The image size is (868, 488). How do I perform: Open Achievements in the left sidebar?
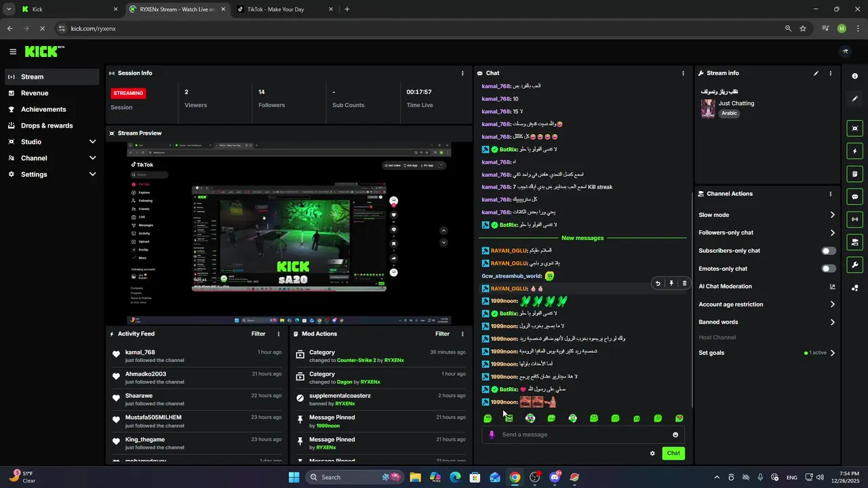tap(52, 109)
